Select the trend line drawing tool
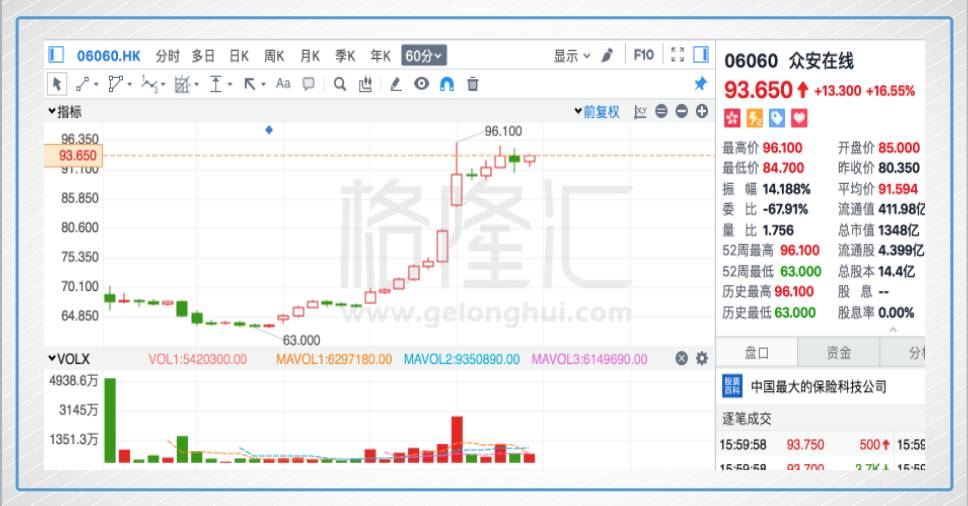This screenshot has height=506, width=968. tap(83, 84)
